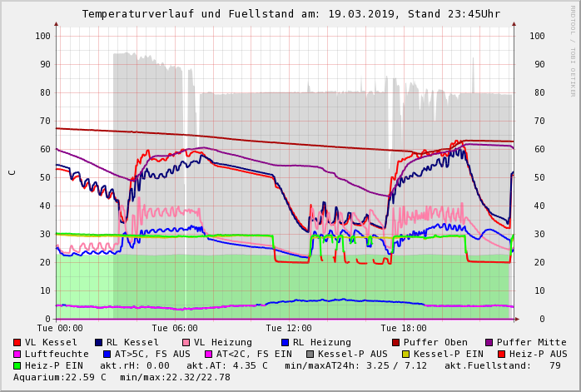Screen dimensions: 581x392
Task: Click the x-axis arrow at right end
Action: tap(517, 319)
